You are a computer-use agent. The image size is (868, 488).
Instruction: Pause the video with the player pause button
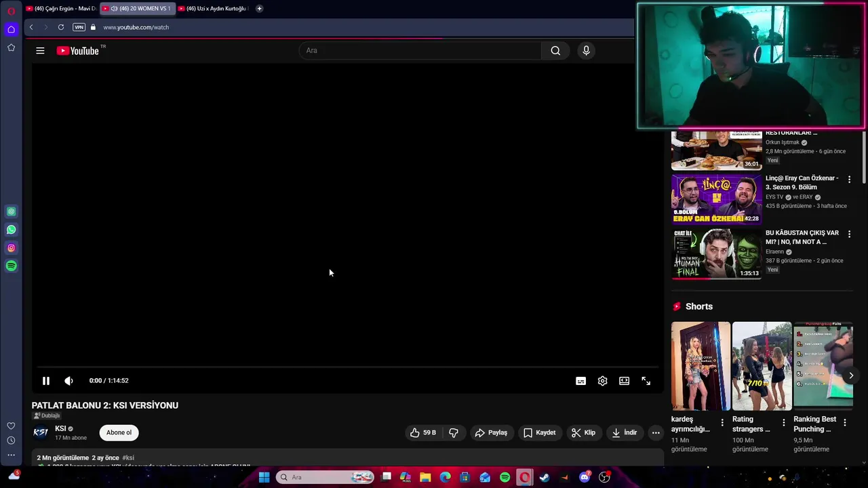coord(46,381)
